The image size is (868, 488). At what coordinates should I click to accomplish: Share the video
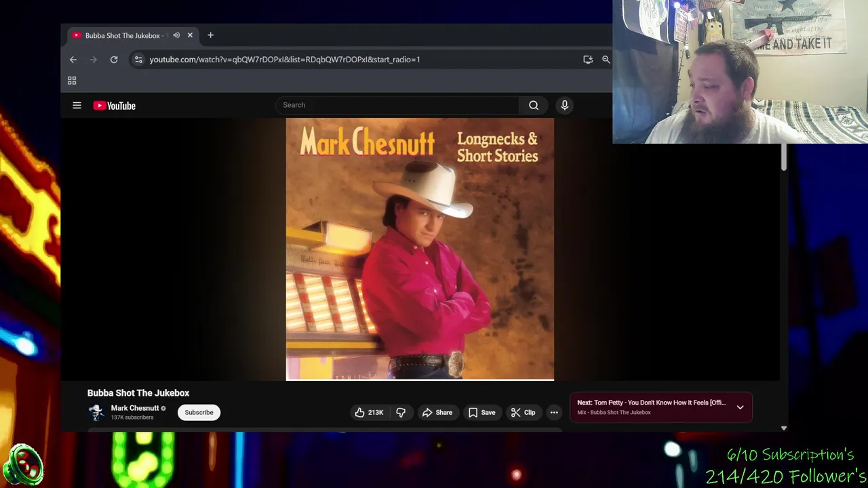[x=437, y=412]
